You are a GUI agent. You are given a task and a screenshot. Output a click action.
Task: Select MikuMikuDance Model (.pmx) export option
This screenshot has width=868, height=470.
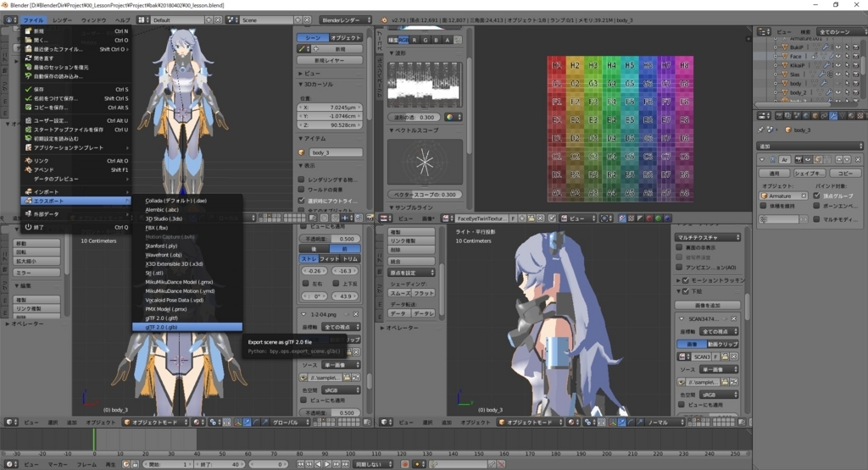(187, 282)
